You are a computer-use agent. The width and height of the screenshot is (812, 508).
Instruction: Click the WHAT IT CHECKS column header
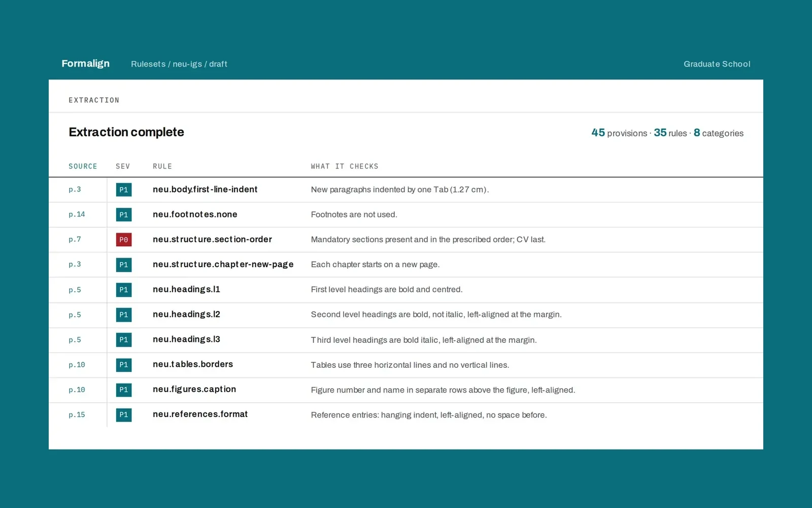[345, 166]
